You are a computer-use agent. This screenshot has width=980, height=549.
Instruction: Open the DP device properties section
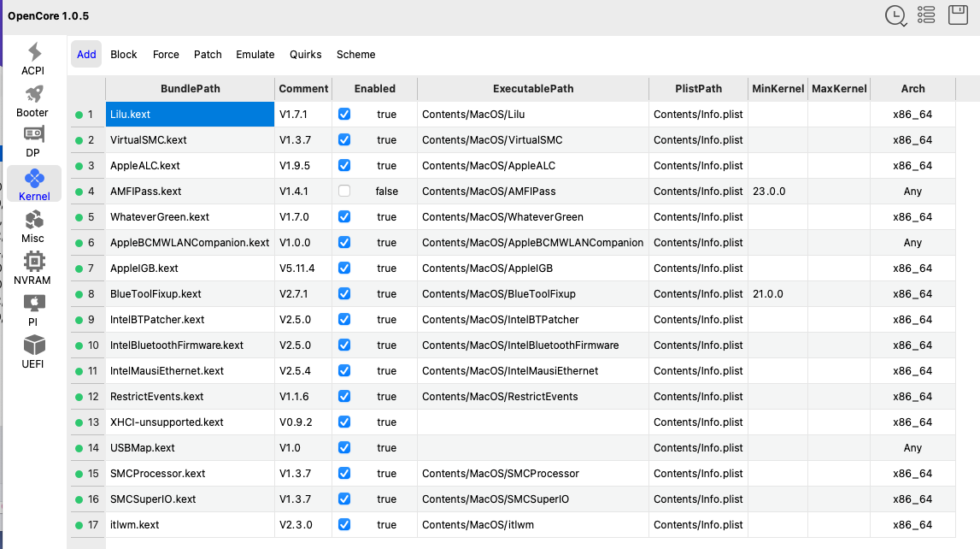(x=33, y=141)
